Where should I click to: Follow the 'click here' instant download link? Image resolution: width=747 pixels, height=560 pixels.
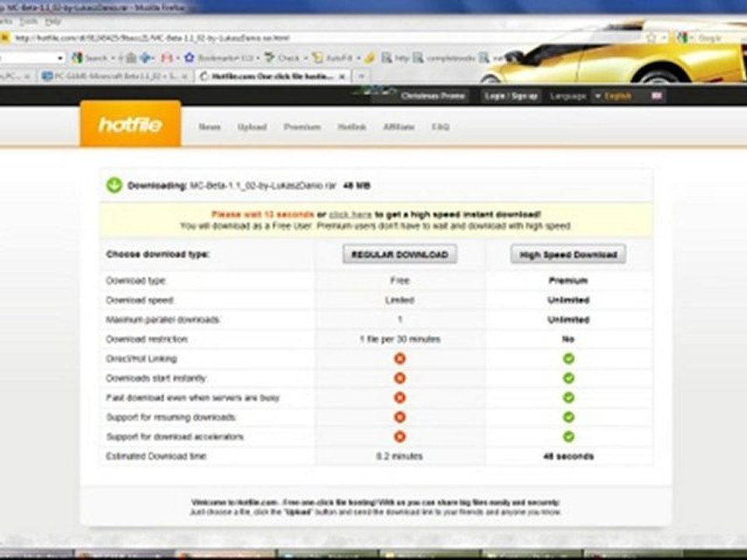click(x=350, y=215)
